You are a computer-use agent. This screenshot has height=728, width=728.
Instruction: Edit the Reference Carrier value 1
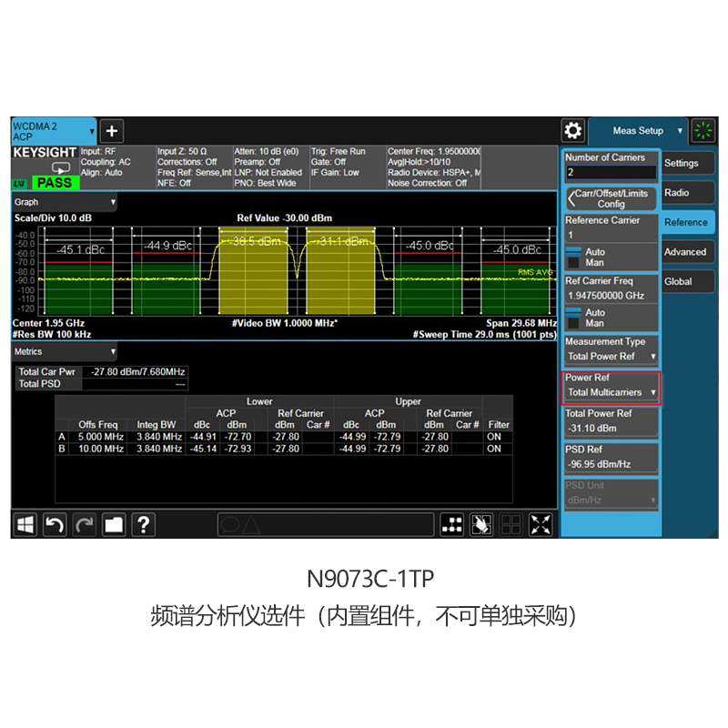pos(611,235)
